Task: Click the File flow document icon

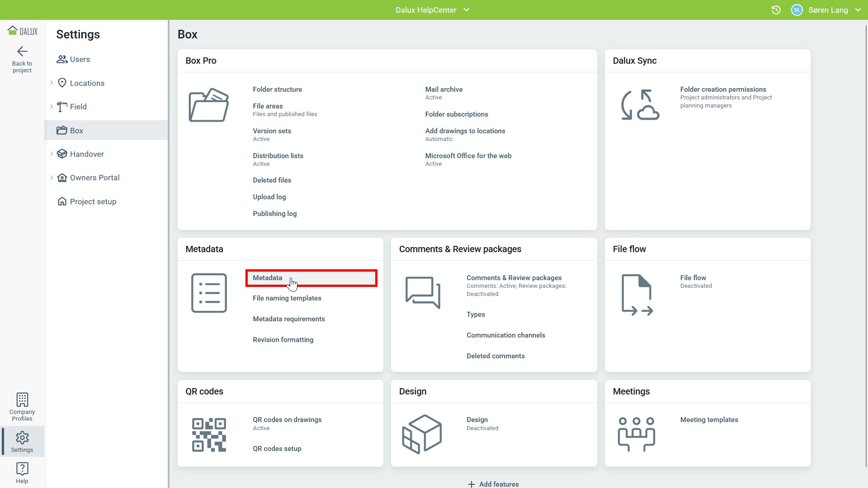Action: (x=637, y=295)
